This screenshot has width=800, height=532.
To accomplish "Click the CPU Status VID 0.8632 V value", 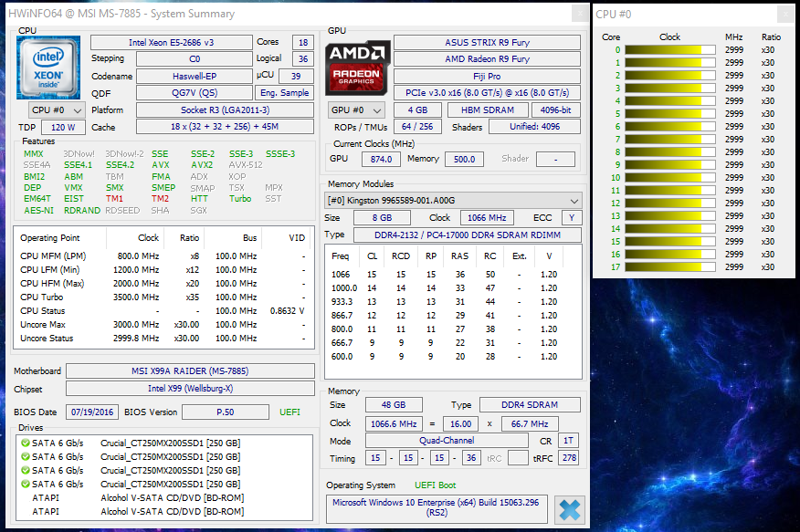I will coord(288,311).
